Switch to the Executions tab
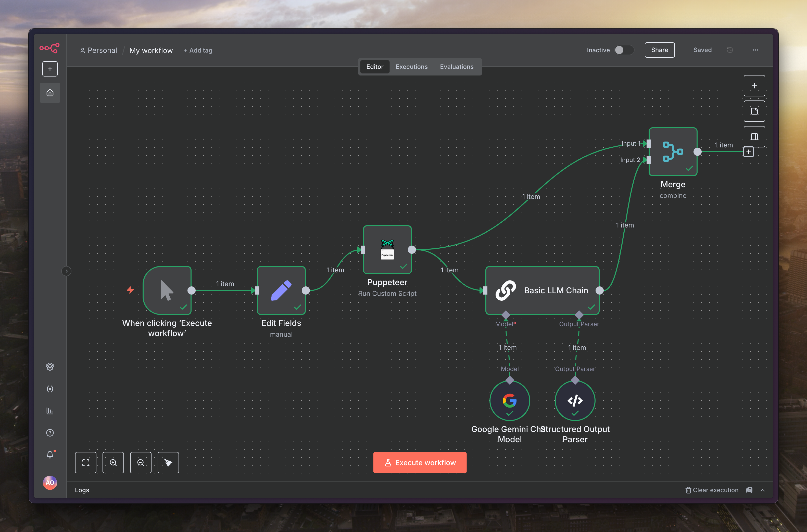The height and width of the screenshot is (532, 807). pyautogui.click(x=411, y=67)
